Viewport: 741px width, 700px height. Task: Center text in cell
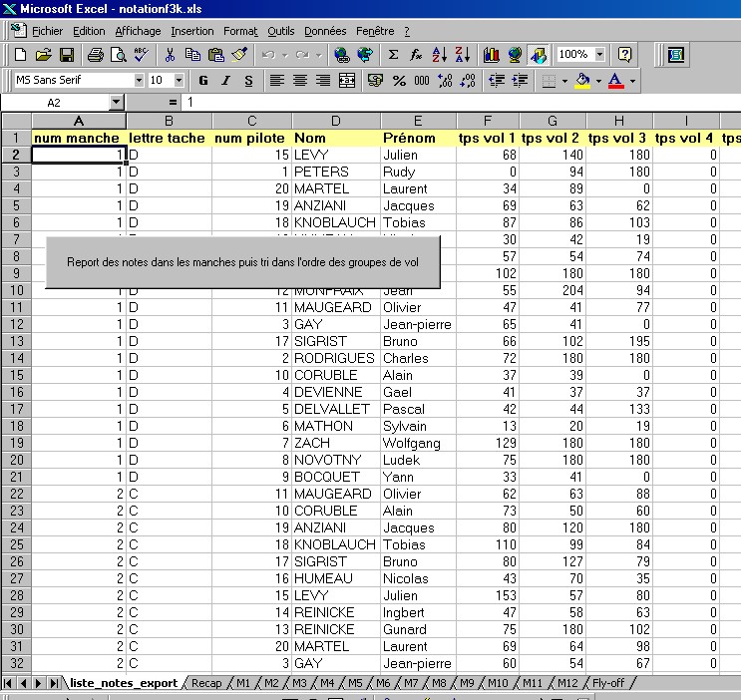pos(300,81)
